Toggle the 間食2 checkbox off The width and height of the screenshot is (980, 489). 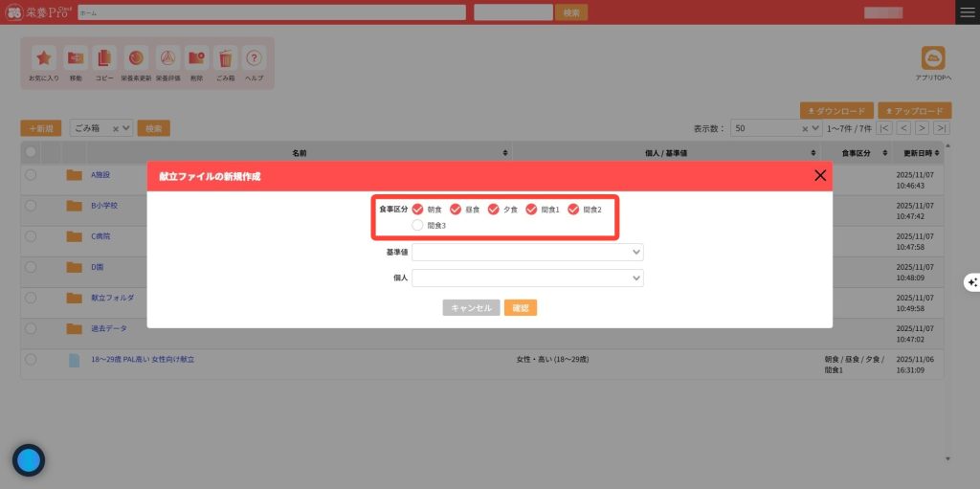click(x=573, y=210)
